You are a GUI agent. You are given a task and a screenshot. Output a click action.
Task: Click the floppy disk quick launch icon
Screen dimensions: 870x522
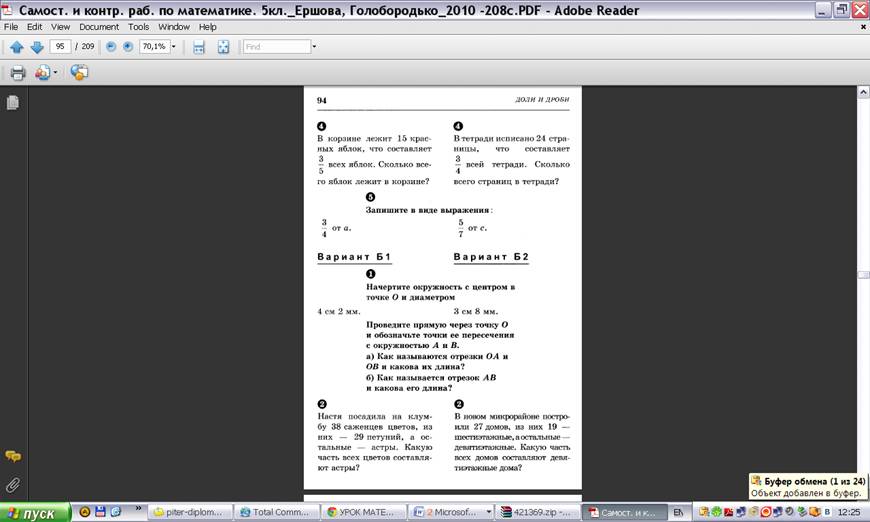click(100, 511)
